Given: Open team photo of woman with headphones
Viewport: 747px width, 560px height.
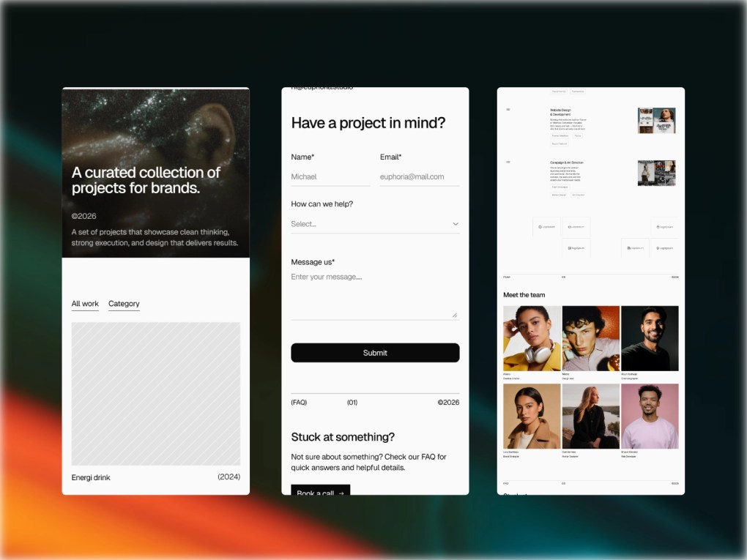Looking at the screenshot, I should [532, 338].
